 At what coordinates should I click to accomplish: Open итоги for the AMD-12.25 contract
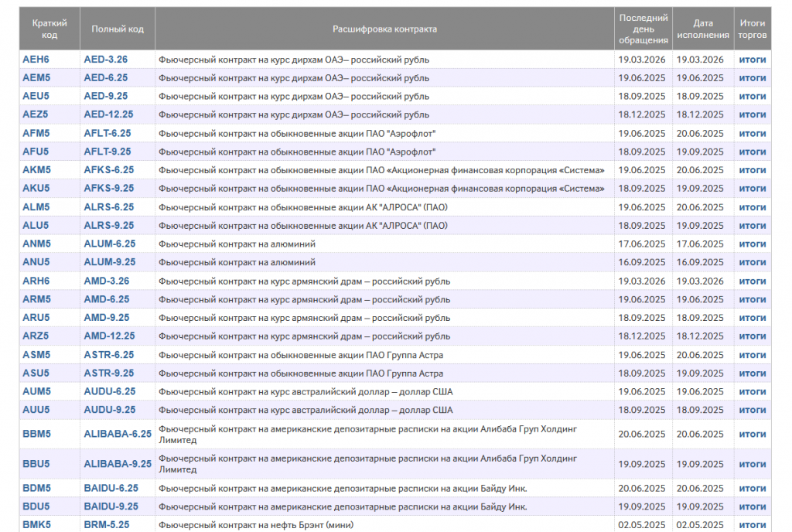click(x=752, y=336)
